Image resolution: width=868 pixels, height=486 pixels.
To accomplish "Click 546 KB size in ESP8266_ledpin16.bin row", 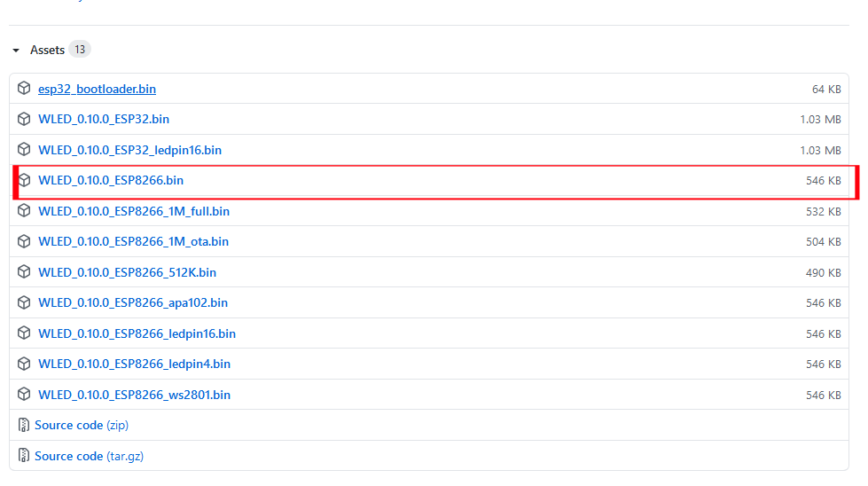I will coord(824,333).
